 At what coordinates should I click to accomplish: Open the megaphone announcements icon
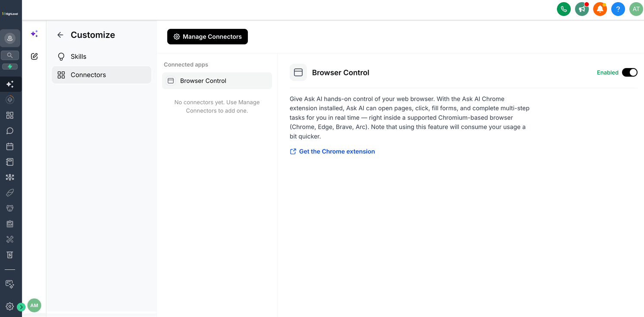point(582,9)
